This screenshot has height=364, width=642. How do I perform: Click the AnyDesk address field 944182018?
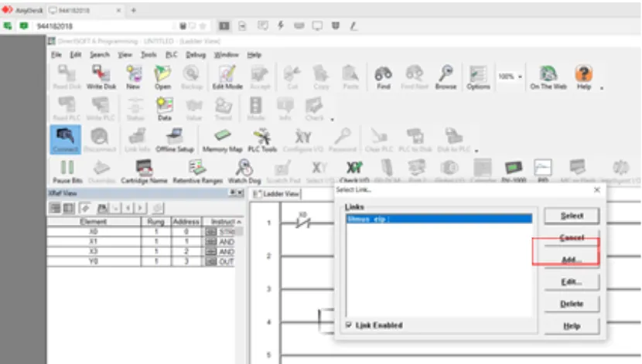[104, 26]
